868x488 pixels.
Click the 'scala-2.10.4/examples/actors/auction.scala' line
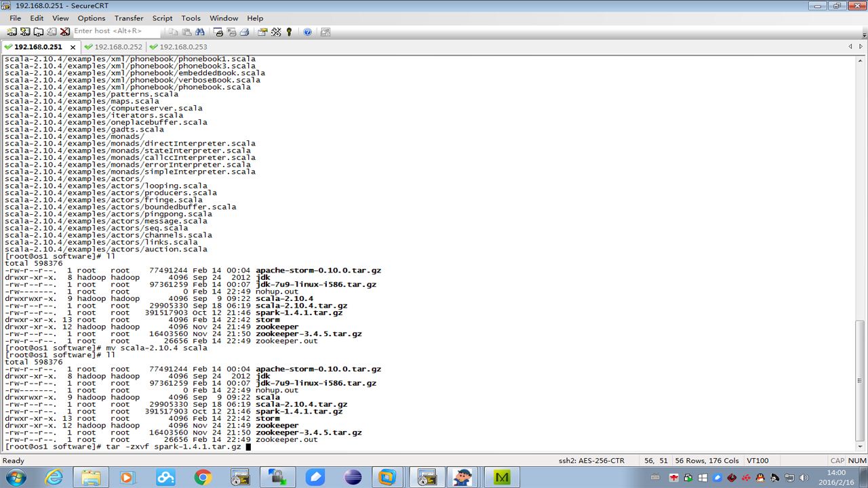[106, 249]
